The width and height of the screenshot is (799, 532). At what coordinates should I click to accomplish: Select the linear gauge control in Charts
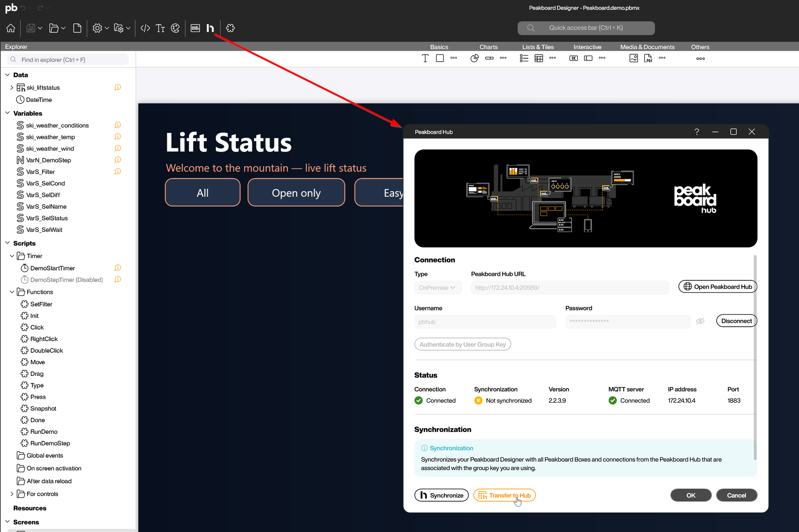(x=489, y=58)
